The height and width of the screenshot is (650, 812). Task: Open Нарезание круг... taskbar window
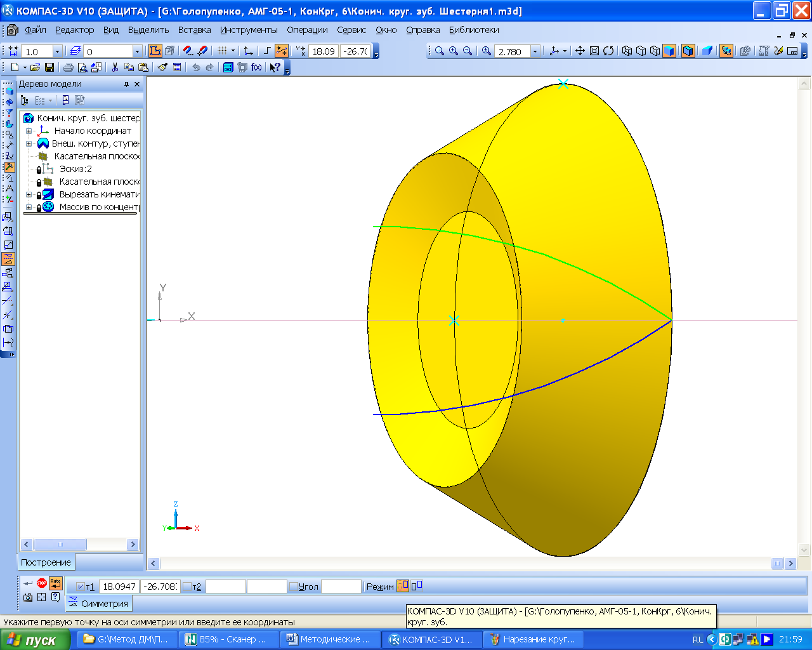pyautogui.click(x=533, y=640)
